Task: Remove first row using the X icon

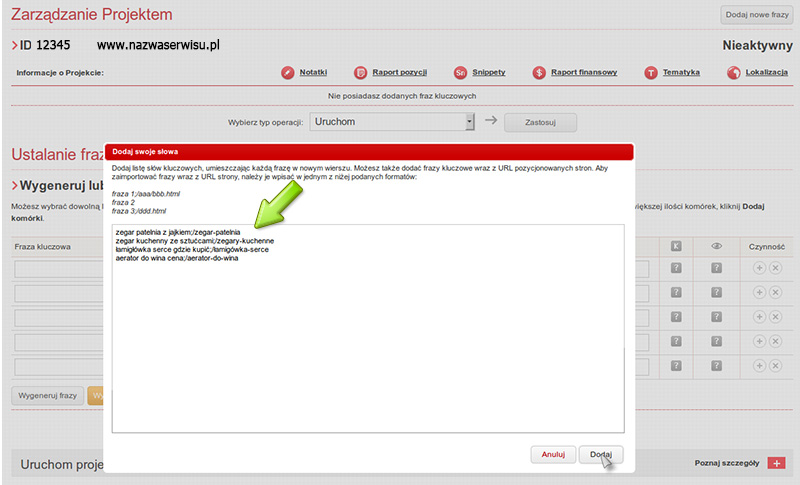Action: [x=774, y=269]
